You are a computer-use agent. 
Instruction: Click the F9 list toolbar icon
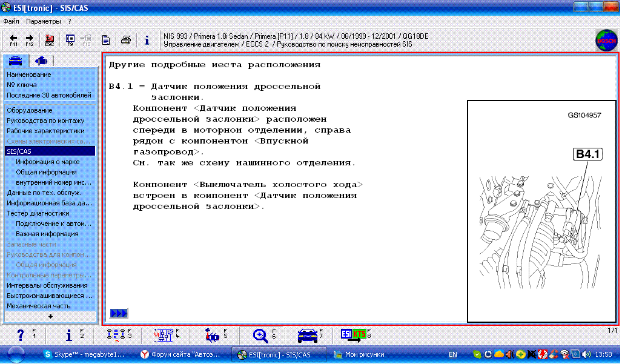coord(70,40)
